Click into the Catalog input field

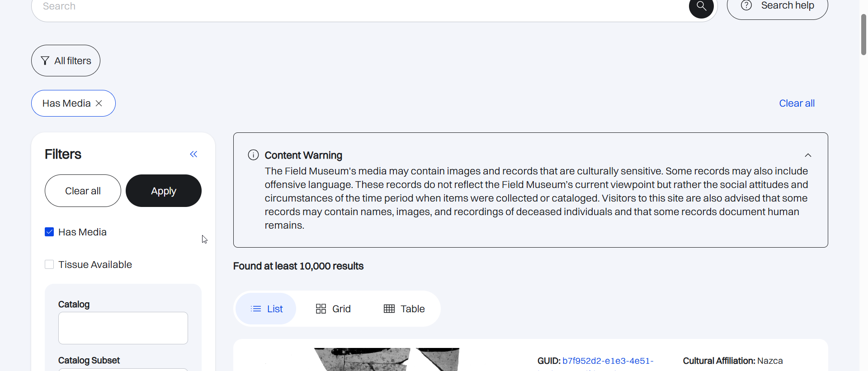pos(123,328)
